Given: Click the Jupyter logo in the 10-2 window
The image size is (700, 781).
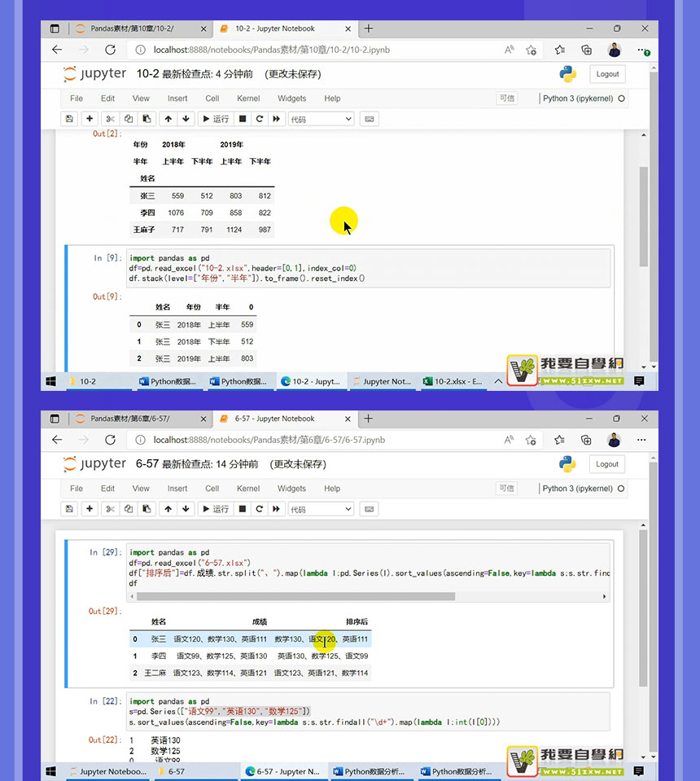Looking at the screenshot, I should (x=94, y=74).
